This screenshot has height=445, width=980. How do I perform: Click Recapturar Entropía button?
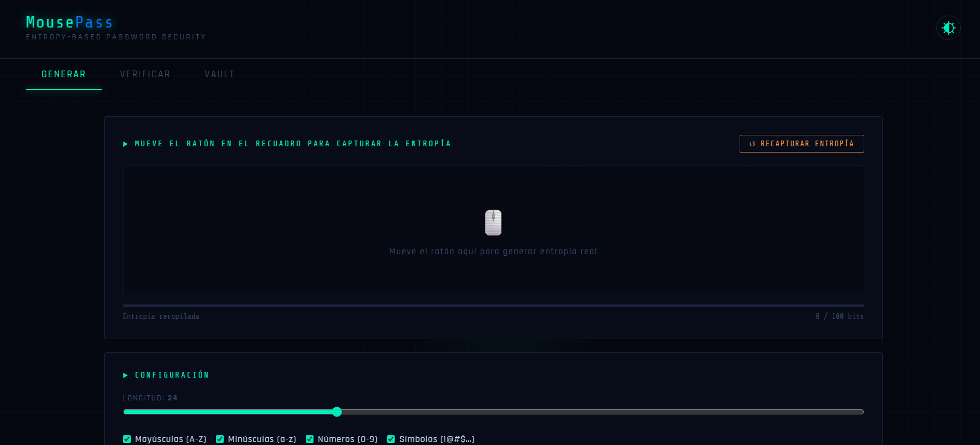point(801,144)
